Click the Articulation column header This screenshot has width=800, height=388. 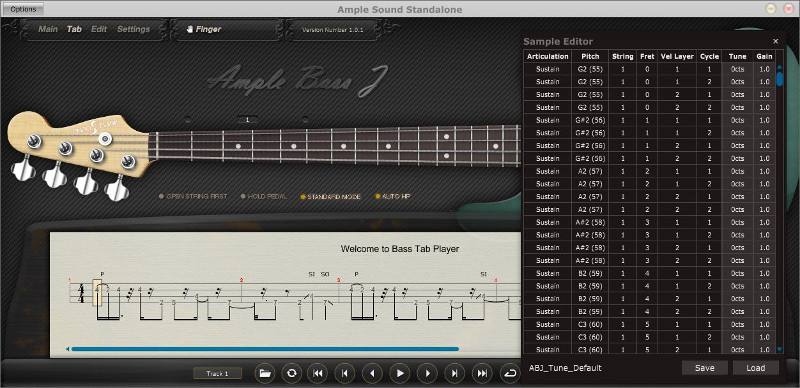pos(547,57)
